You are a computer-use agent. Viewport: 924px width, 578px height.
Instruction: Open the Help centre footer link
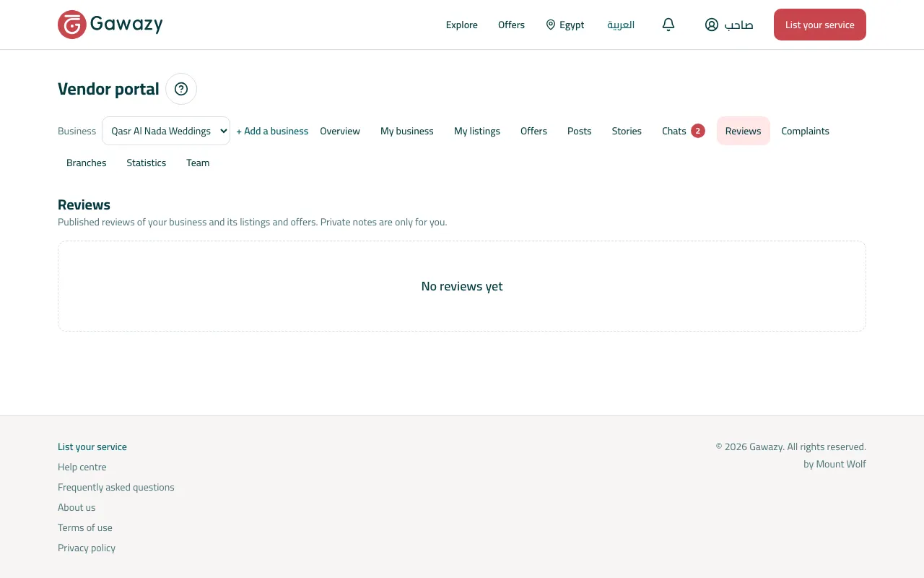(x=82, y=467)
